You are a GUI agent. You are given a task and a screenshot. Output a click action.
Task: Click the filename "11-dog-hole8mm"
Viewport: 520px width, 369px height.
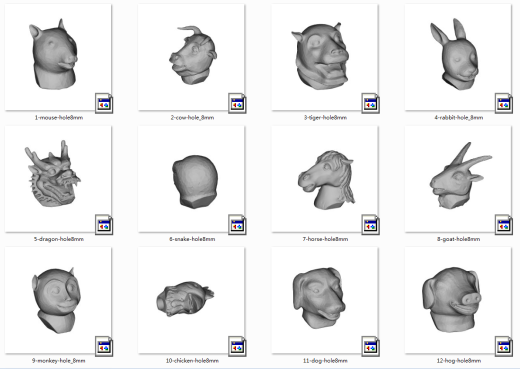(x=325, y=361)
